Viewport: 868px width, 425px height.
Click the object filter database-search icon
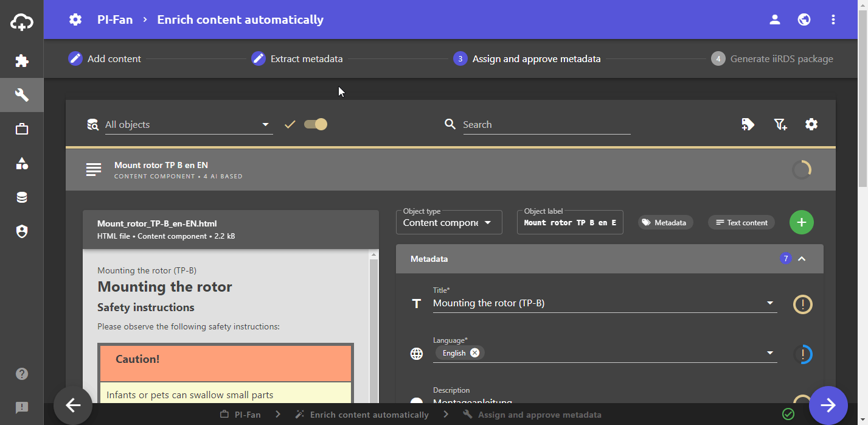click(x=93, y=125)
